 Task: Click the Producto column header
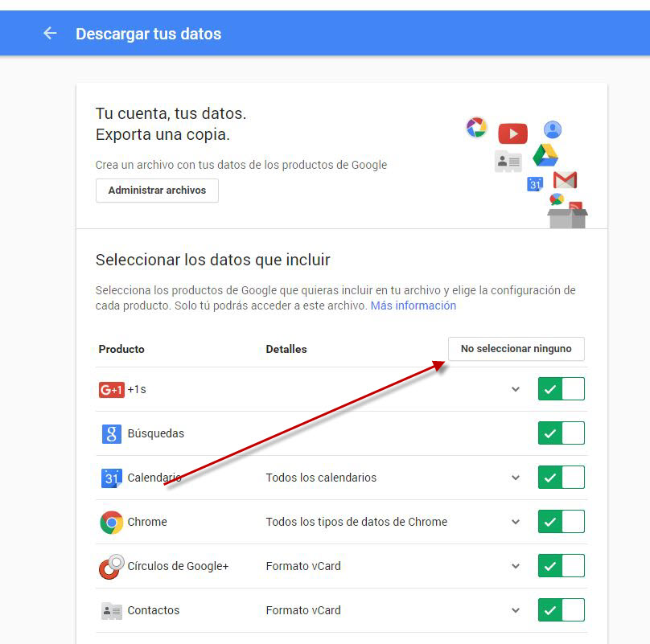[121, 350]
